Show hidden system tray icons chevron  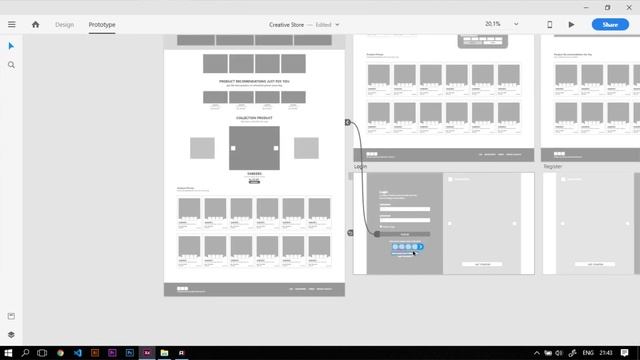[x=537, y=353]
